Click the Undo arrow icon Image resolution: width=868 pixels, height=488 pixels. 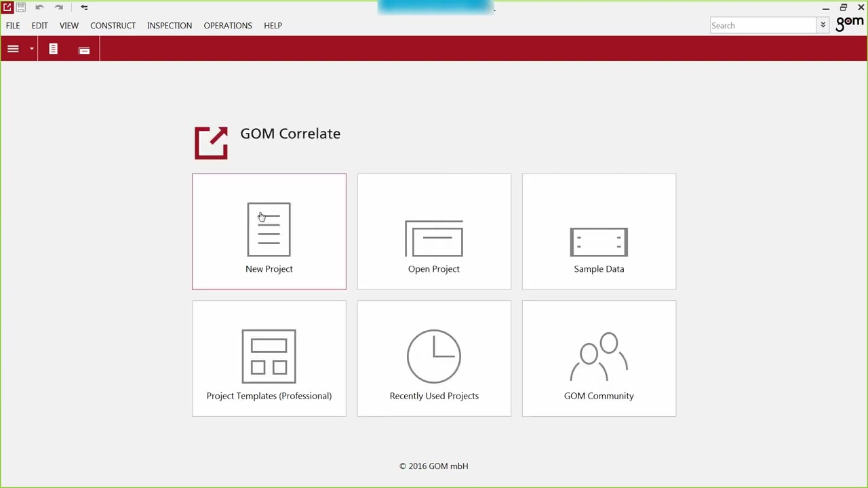pos(39,7)
